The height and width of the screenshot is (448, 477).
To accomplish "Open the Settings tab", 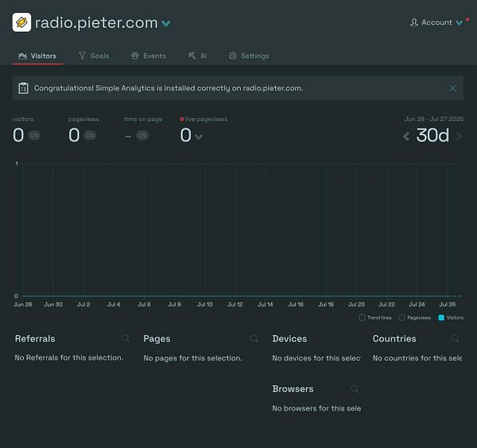I will [249, 56].
